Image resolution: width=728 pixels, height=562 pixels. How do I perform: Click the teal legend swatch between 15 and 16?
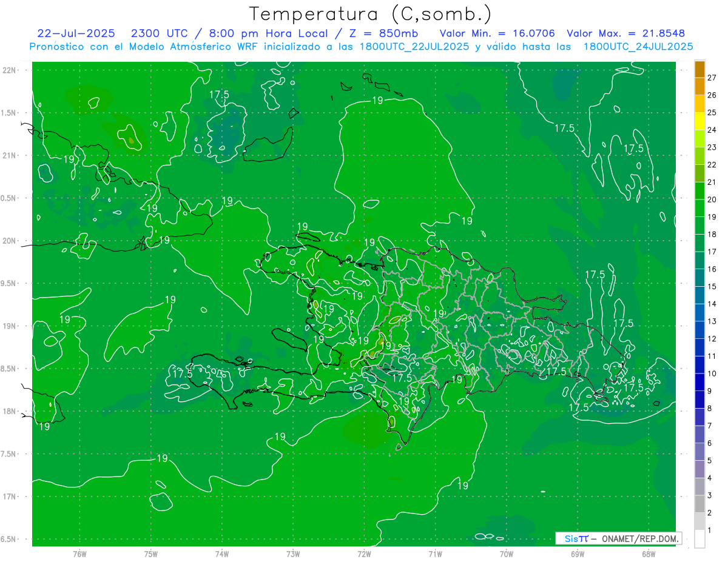pyautogui.click(x=700, y=278)
